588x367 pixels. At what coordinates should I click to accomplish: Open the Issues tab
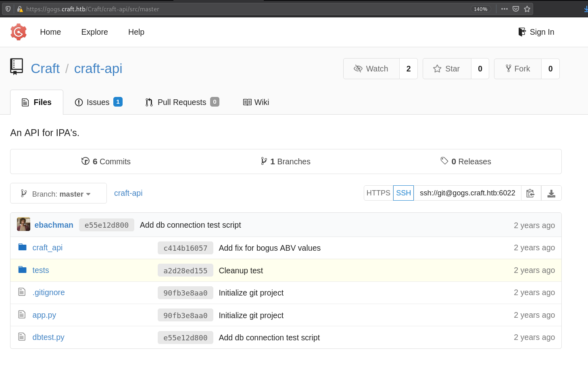98,102
